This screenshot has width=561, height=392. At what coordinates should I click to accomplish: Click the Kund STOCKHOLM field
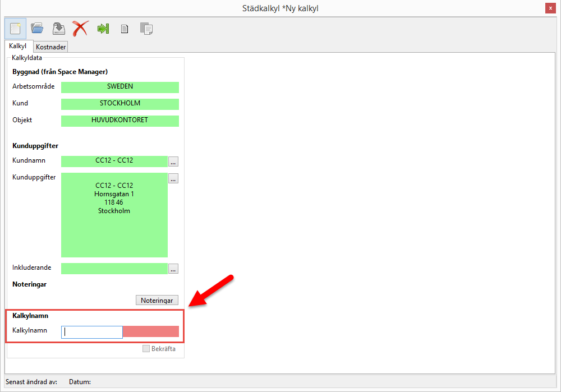[x=120, y=104]
